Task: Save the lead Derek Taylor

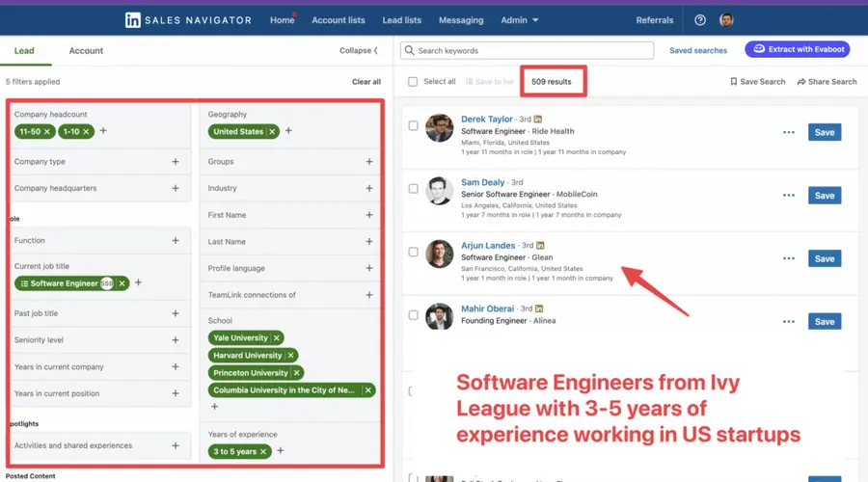Action: (825, 132)
